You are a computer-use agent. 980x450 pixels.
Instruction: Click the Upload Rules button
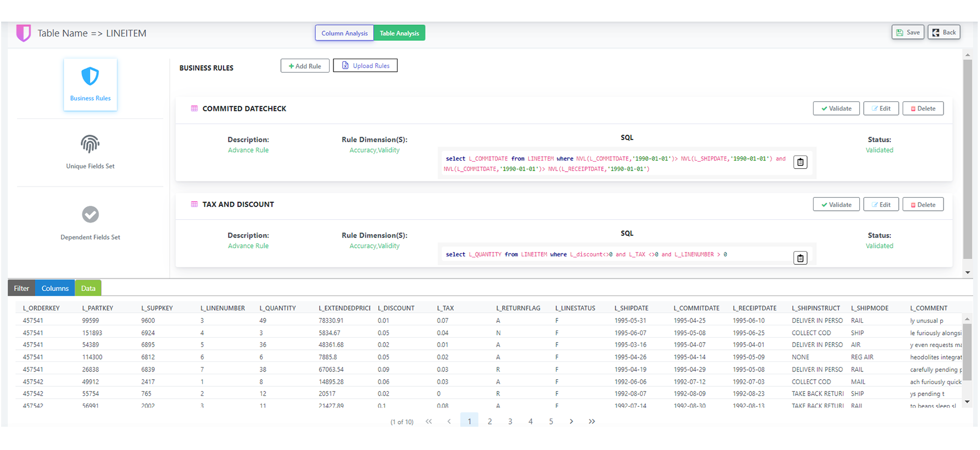click(365, 66)
